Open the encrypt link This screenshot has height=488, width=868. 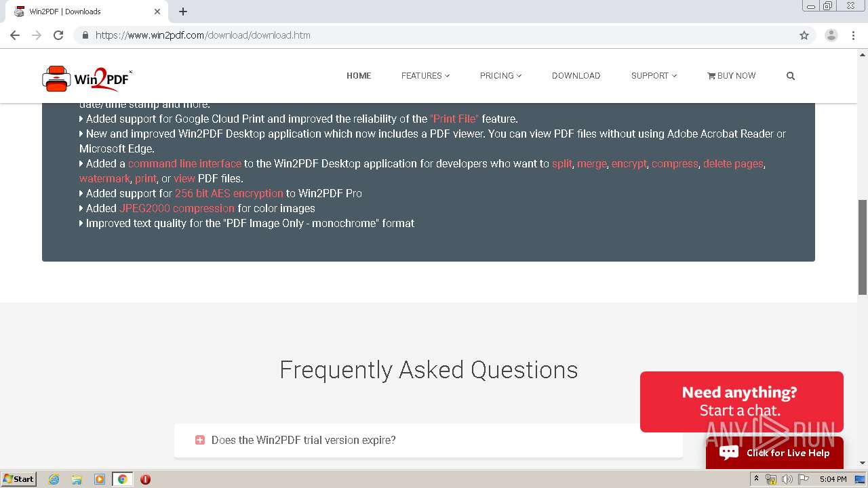[629, 163]
